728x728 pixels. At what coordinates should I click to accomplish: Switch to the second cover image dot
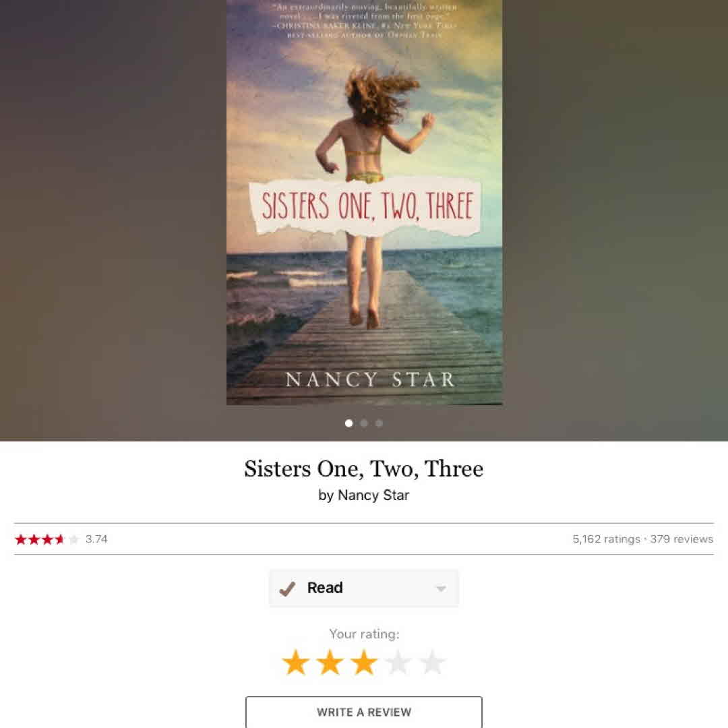[x=364, y=423]
